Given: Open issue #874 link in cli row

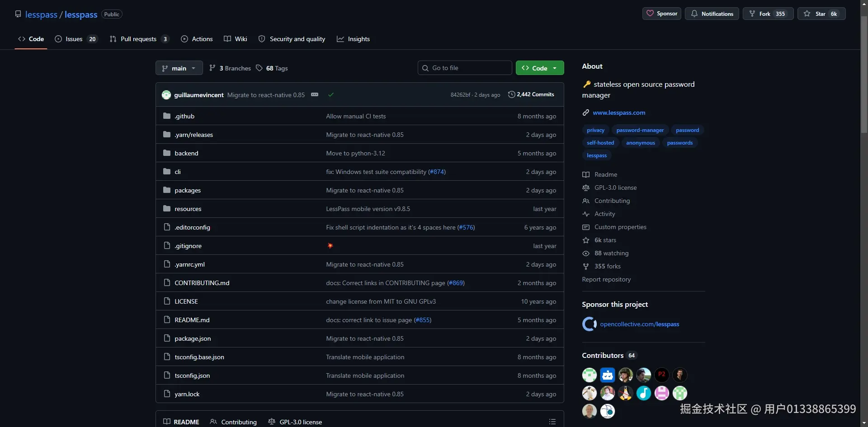Looking at the screenshot, I should (x=437, y=172).
